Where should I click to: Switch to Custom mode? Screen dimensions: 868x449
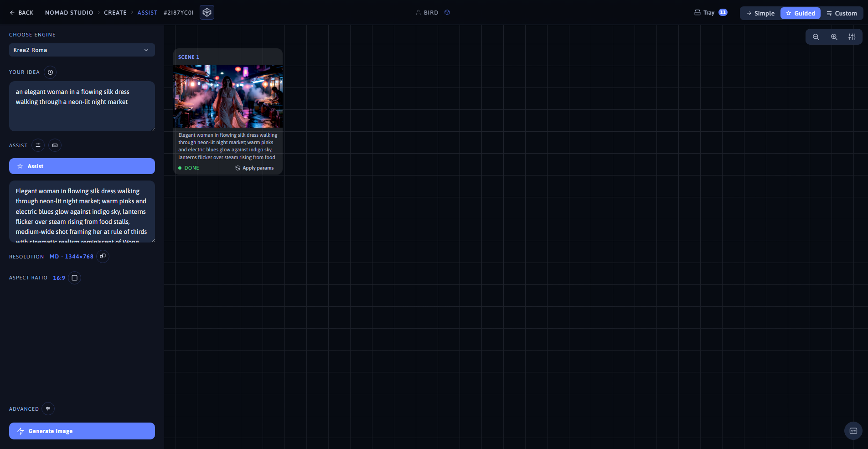point(842,13)
